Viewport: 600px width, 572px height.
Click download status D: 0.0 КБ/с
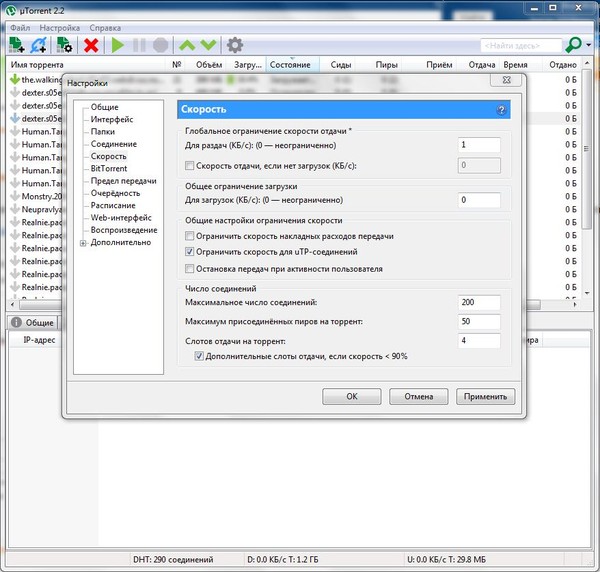tap(282, 559)
